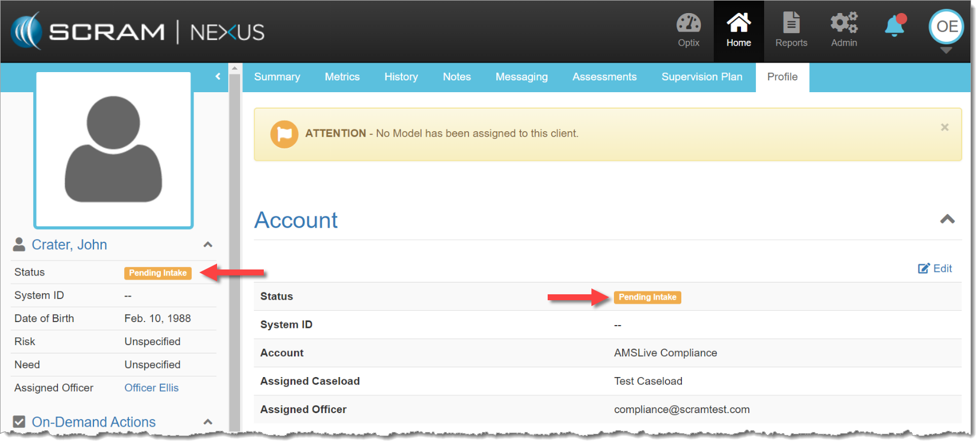The width and height of the screenshot is (980, 445).
Task: Click the orange attention flag icon
Action: (x=284, y=134)
